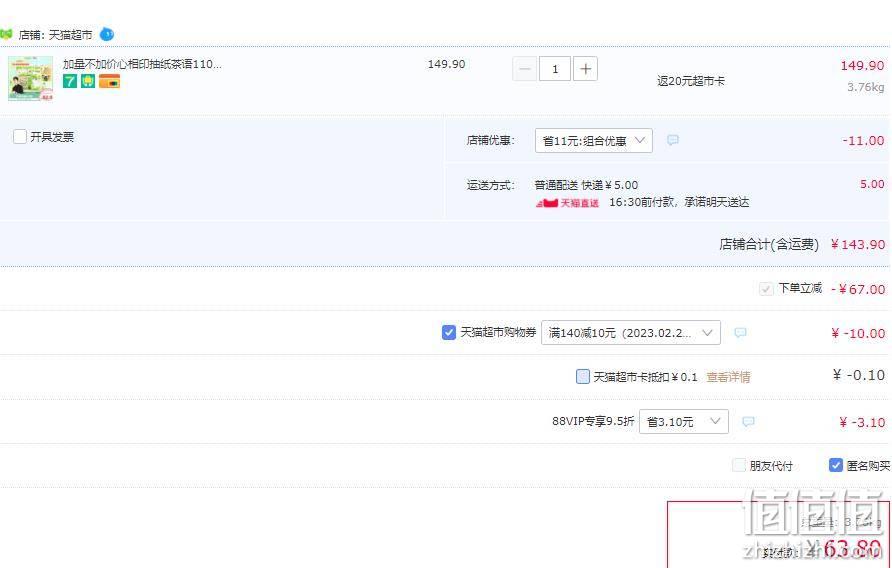Click the ¥ -3.10 VIP discount amount
This screenshot has height=568, width=892.
click(862, 422)
